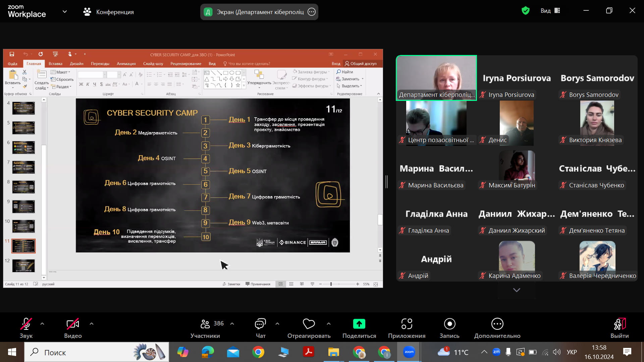Open the Participants list icon

pyautogui.click(x=205, y=324)
